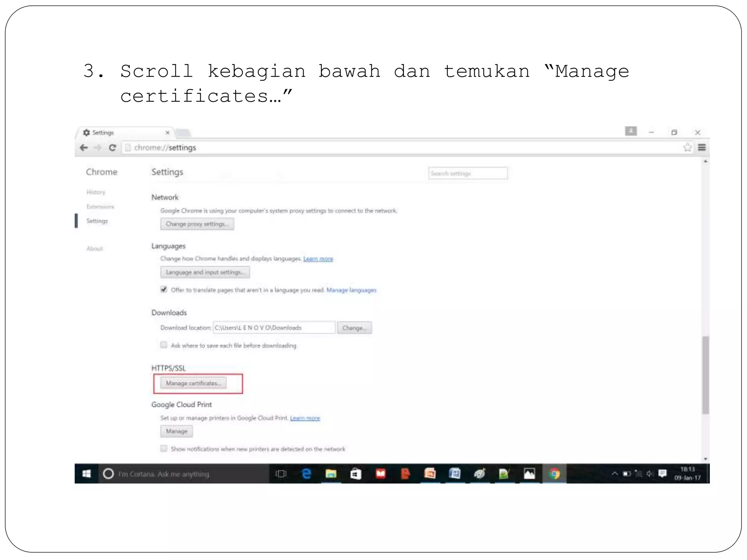Screen dimensions: 747x560
Task: Reload the settings page
Action: click(x=112, y=148)
